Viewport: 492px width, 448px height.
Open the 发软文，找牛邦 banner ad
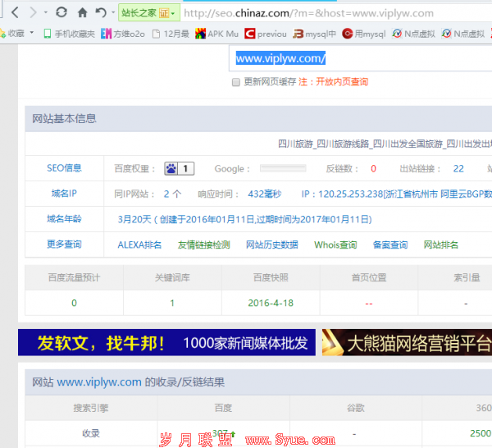click(x=166, y=342)
